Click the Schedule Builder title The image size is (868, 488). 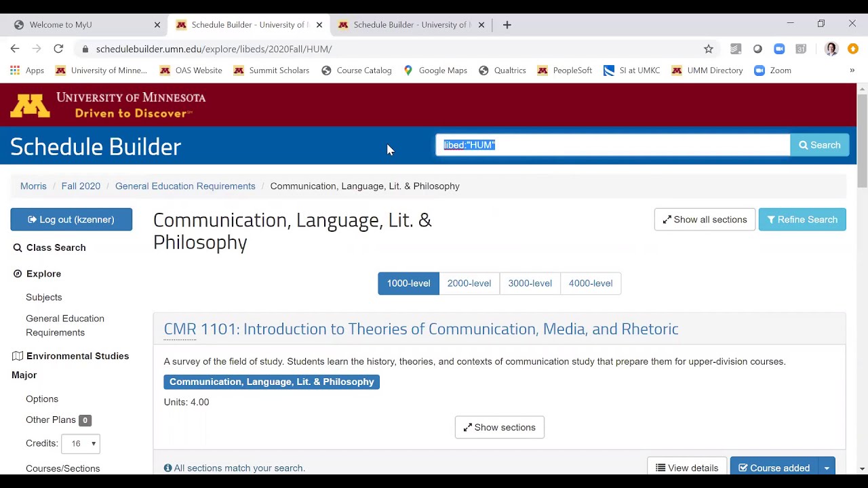tap(96, 146)
